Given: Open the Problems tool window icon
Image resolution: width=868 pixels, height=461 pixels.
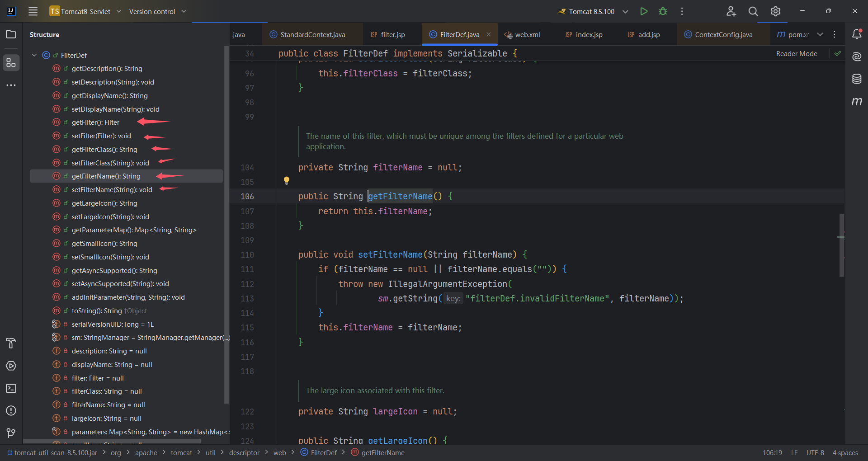Looking at the screenshot, I should [x=11, y=411].
